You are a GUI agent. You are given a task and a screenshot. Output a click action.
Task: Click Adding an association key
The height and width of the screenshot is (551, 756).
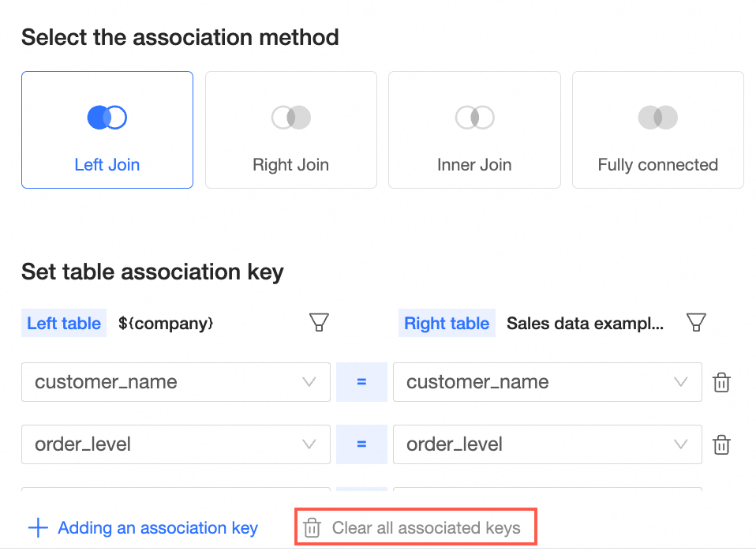pyautogui.click(x=144, y=528)
